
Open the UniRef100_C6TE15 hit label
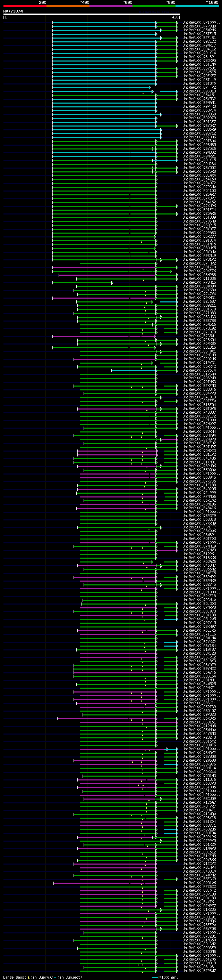coord(199,34)
